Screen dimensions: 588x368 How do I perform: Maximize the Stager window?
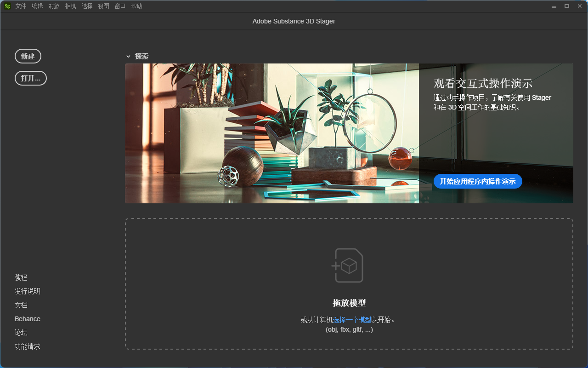567,6
